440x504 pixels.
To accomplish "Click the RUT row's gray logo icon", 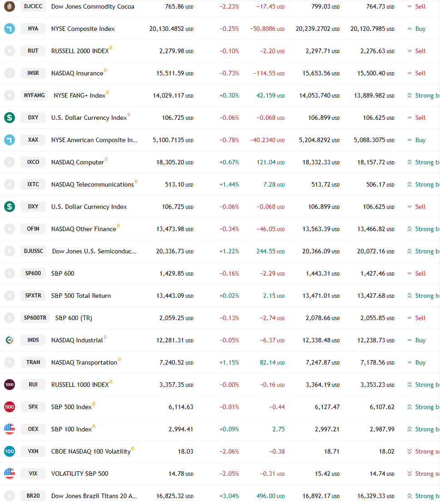I will click(x=10, y=51).
